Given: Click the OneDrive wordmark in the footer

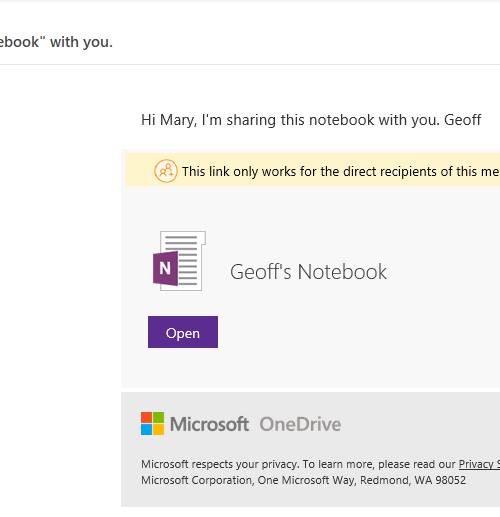Looking at the screenshot, I should 300,424.
